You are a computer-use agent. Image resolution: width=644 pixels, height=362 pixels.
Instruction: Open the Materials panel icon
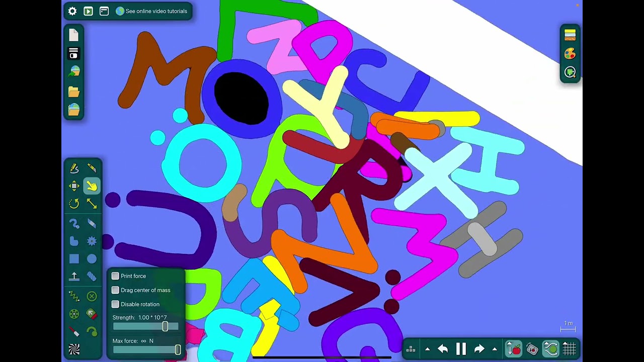(x=570, y=35)
